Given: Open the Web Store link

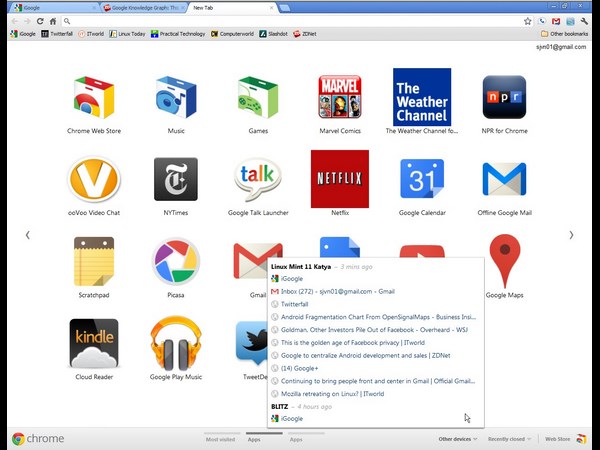Looking at the screenshot, I should [x=557, y=439].
